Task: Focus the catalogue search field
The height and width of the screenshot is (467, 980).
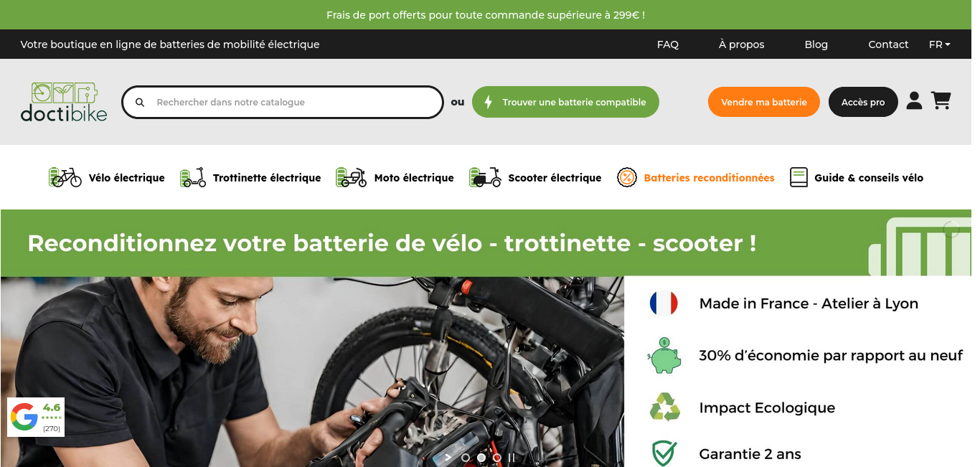Action: pos(283,103)
